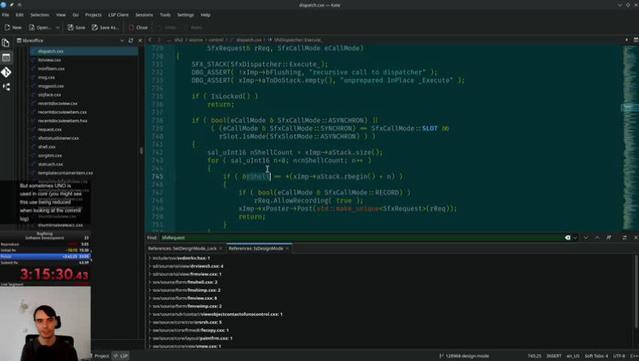
Task: Click the Close document toolbar button
Action: pyautogui.click(x=138, y=27)
